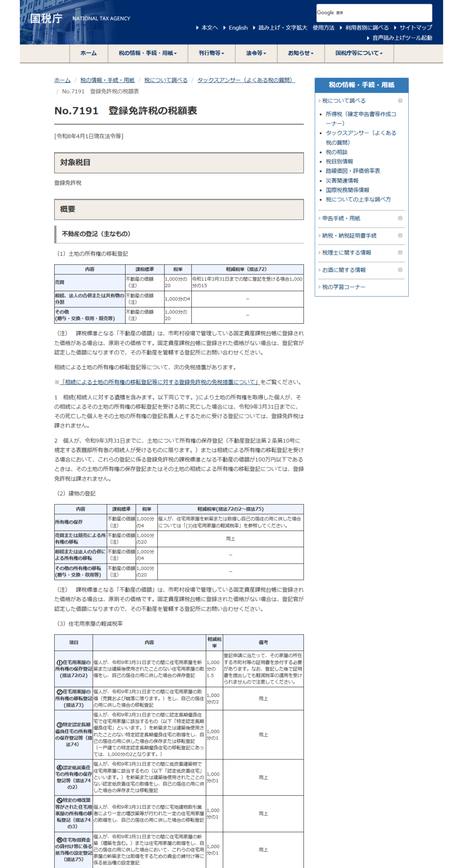Expand 申告手続・用紙 sidebar section

tap(341, 218)
